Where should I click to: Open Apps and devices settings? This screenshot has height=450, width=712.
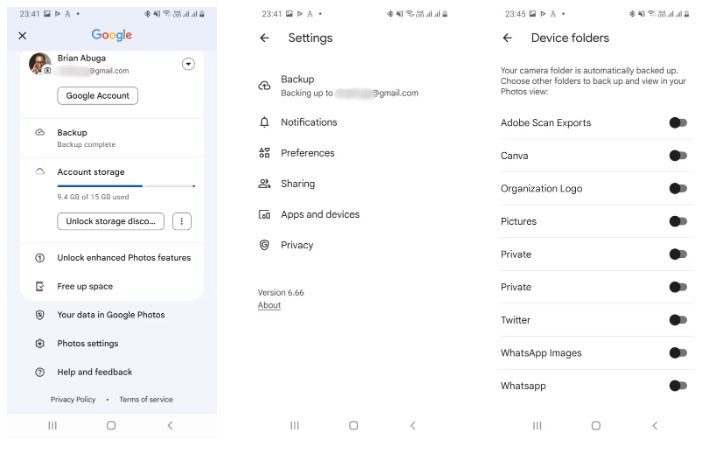(320, 214)
